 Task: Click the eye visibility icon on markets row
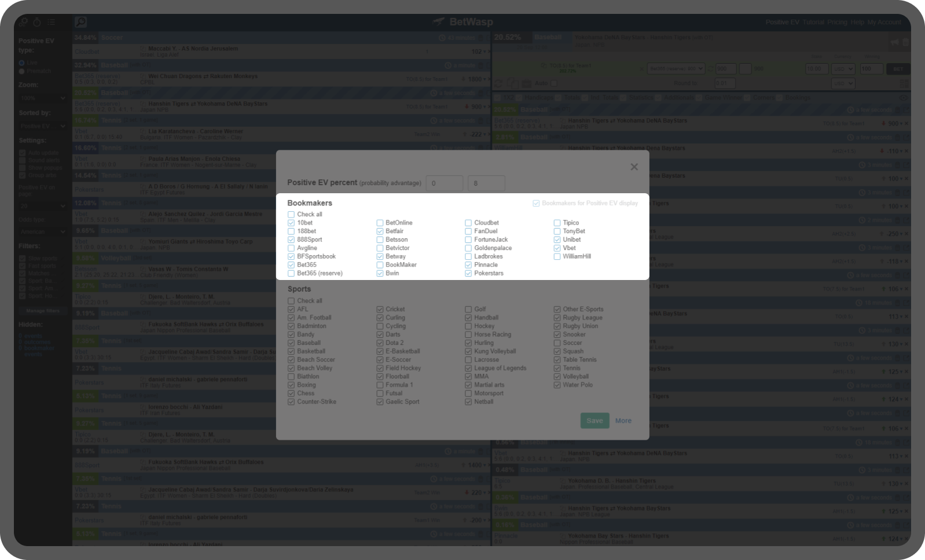tap(904, 98)
